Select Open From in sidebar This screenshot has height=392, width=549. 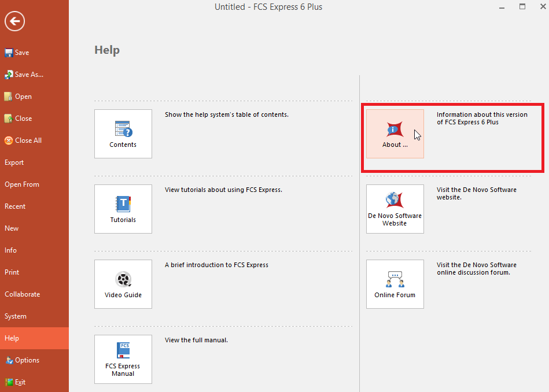[x=34, y=184]
